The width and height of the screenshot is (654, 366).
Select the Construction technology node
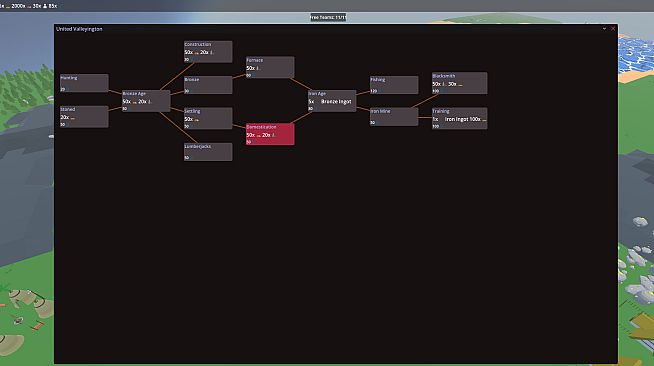(x=208, y=52)
